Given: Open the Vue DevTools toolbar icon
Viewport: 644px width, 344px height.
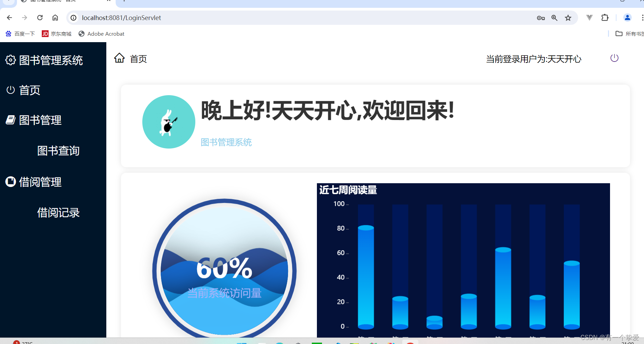Looking at the screenshot, I should 589,17.
